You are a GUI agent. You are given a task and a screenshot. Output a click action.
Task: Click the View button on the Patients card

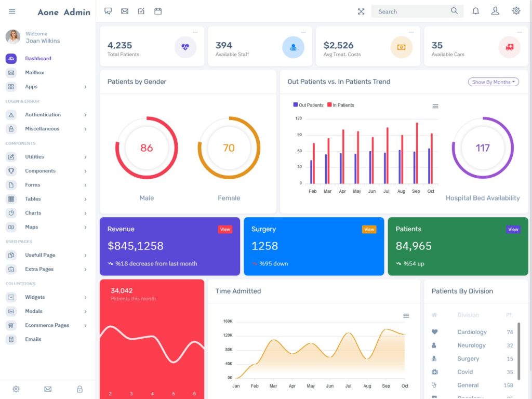pyautogui.click(x=513, y=229)
